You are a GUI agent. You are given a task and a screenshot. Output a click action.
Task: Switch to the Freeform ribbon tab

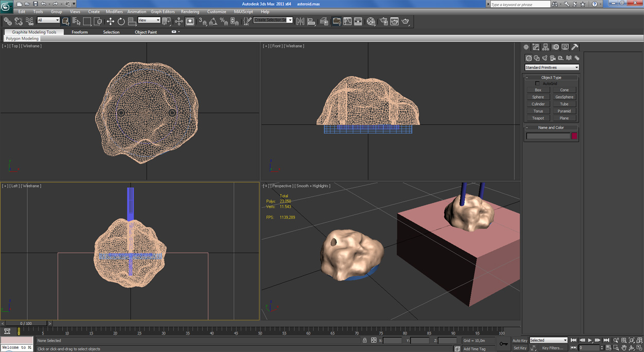point(80,32)
